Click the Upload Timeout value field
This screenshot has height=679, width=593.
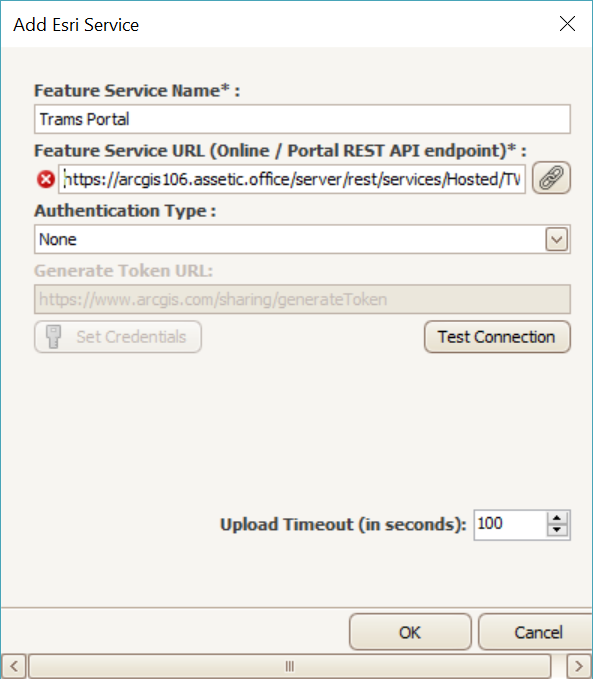point(510,524)
